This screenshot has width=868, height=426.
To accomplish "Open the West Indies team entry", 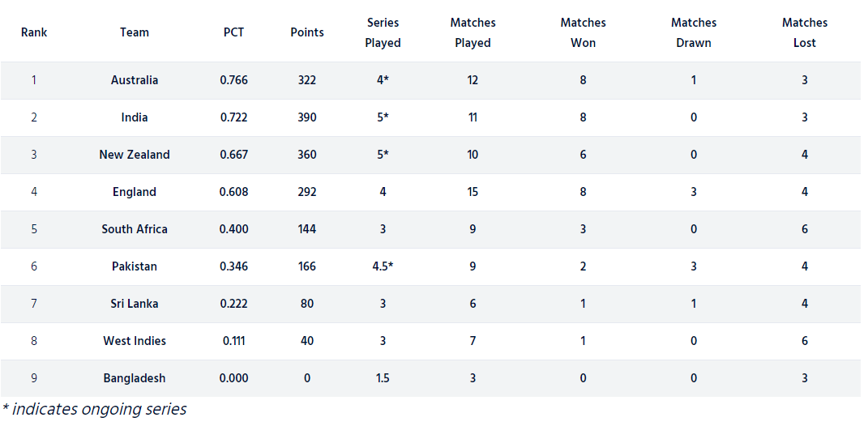I will [x=135, y=341].
